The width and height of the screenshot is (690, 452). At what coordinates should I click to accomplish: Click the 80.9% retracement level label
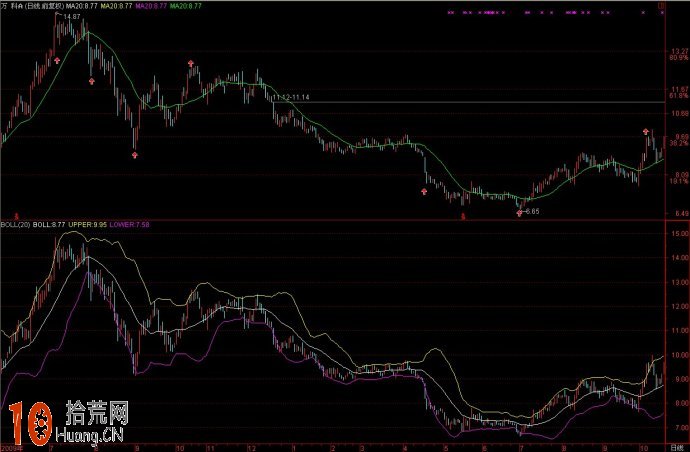tap(678, 58)
